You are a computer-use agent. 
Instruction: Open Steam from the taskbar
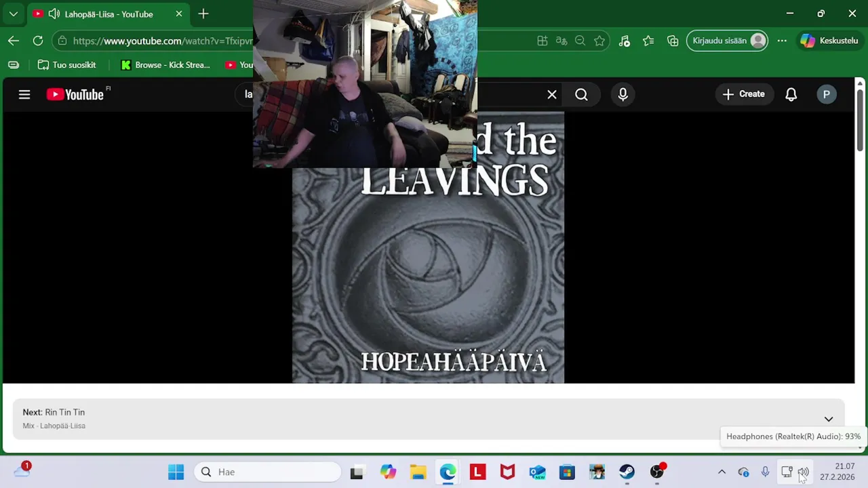point(627,472)
